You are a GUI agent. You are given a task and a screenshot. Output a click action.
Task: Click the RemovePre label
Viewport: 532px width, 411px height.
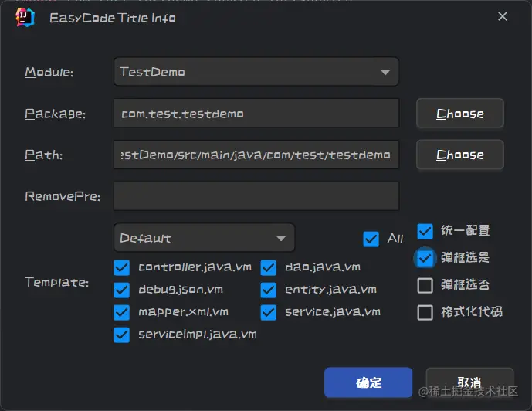click(x=63, y=196)
